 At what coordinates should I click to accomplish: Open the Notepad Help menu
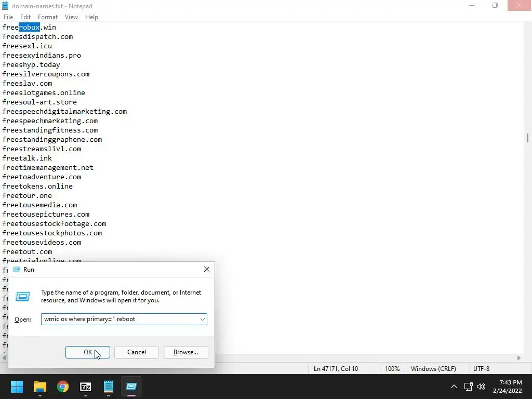click(x=91, y=17)
